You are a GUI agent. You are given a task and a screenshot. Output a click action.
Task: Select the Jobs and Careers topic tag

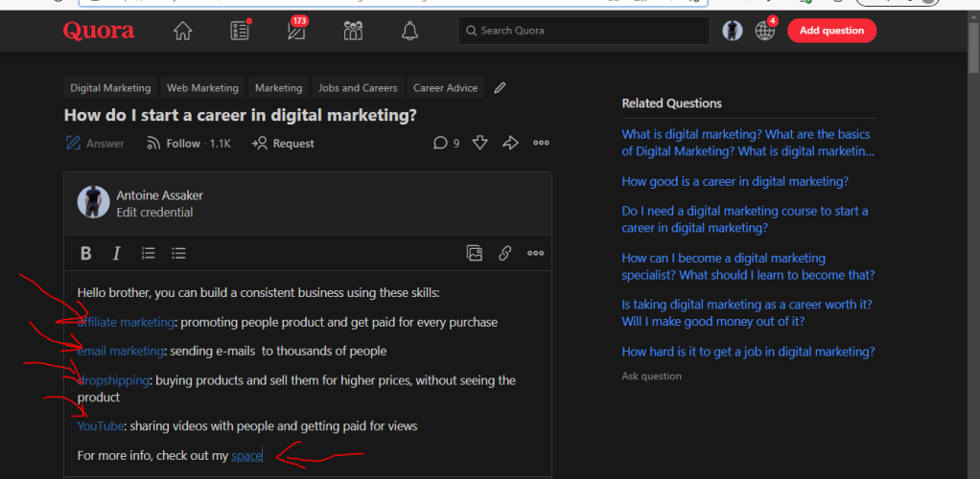(358, 88)
